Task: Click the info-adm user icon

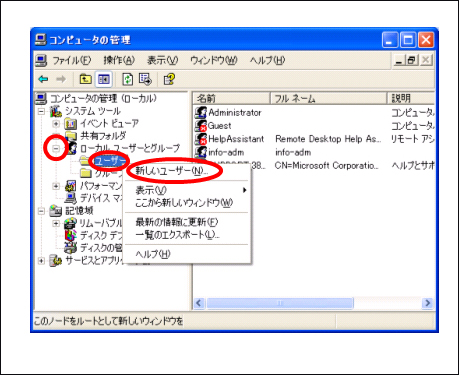Action: 201,152
